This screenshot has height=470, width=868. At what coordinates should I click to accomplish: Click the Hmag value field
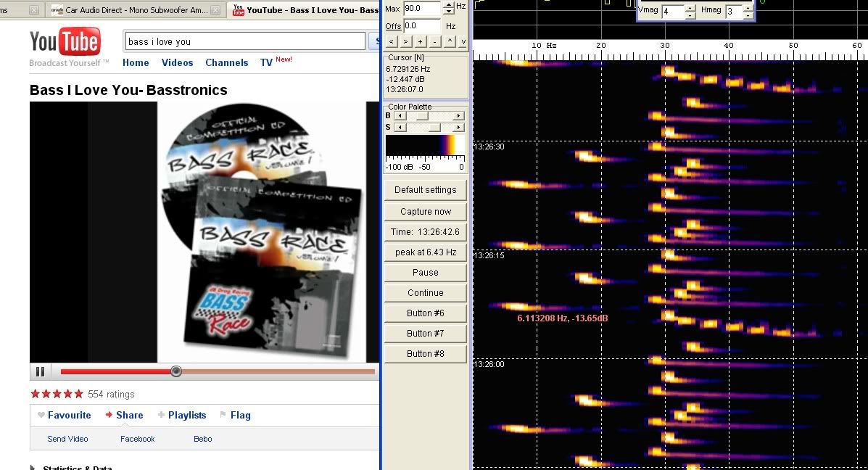pyautogui.click(x=734, y=11)
